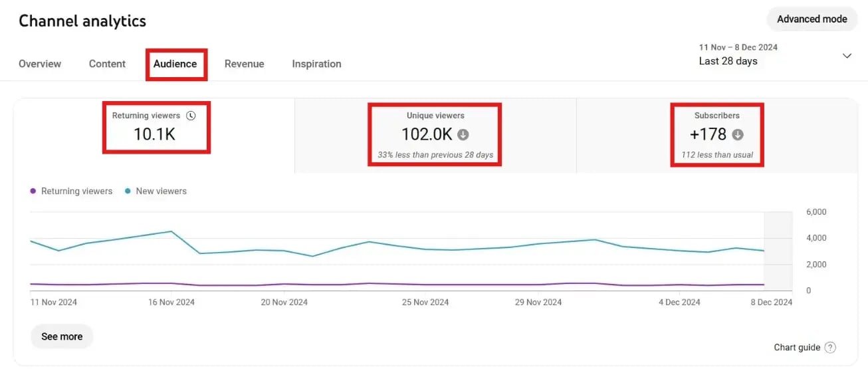Click the down-arrow icon next to 102.0K

[x=463, y=134]
